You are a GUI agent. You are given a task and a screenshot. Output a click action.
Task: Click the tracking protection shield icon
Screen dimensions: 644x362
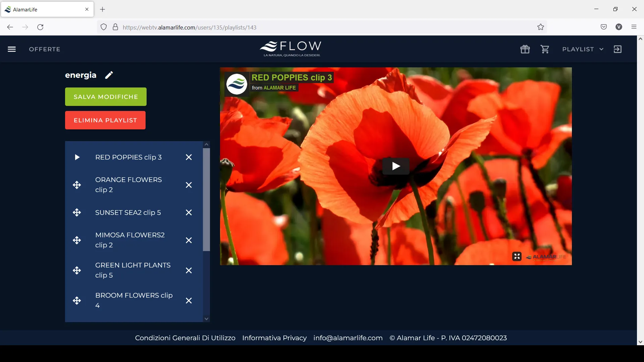click(104, 27)
